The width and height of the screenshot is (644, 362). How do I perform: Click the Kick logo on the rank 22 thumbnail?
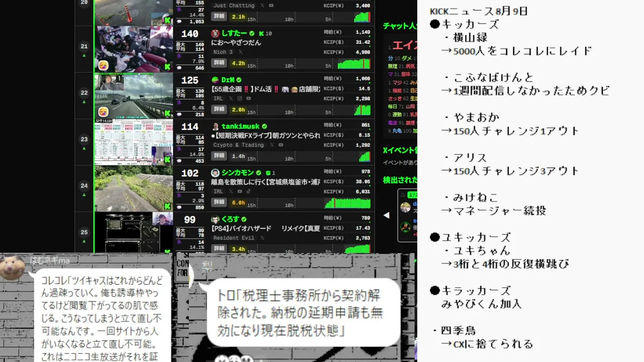168,113
